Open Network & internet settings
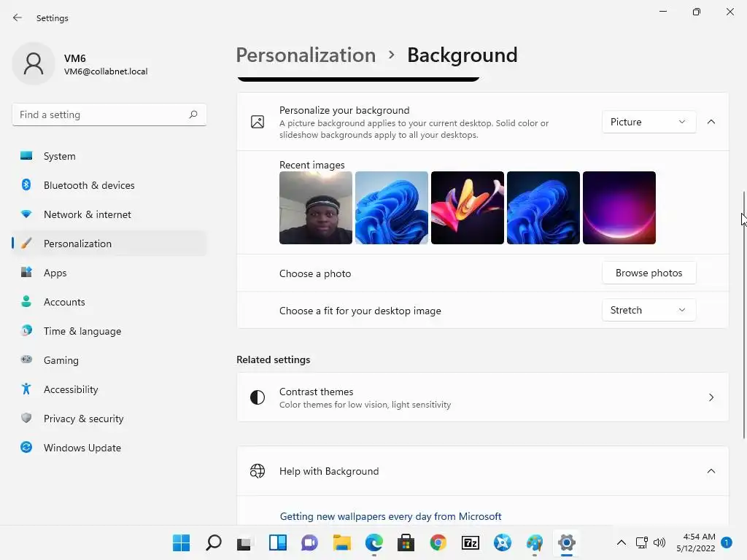The image size is (747, 560). 109,214
